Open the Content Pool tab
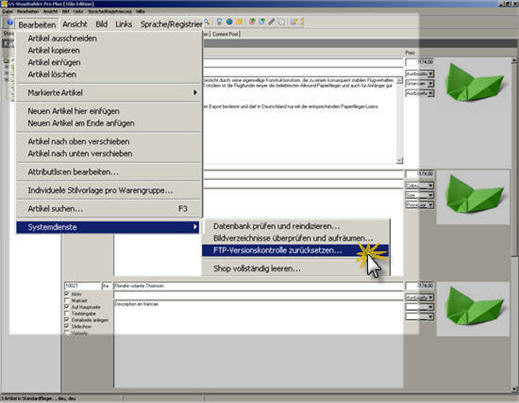519x403 pixels. tap(226, 34)
